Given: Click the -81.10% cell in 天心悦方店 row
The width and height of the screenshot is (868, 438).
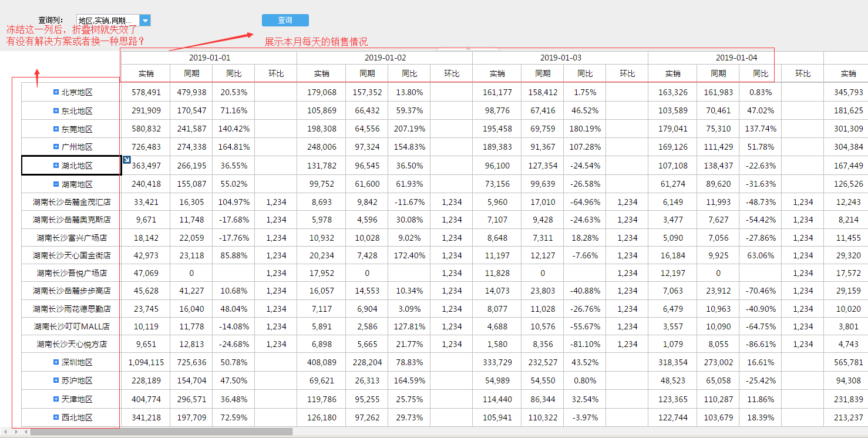Looking at the screenshot, I should tap(585, 344).
